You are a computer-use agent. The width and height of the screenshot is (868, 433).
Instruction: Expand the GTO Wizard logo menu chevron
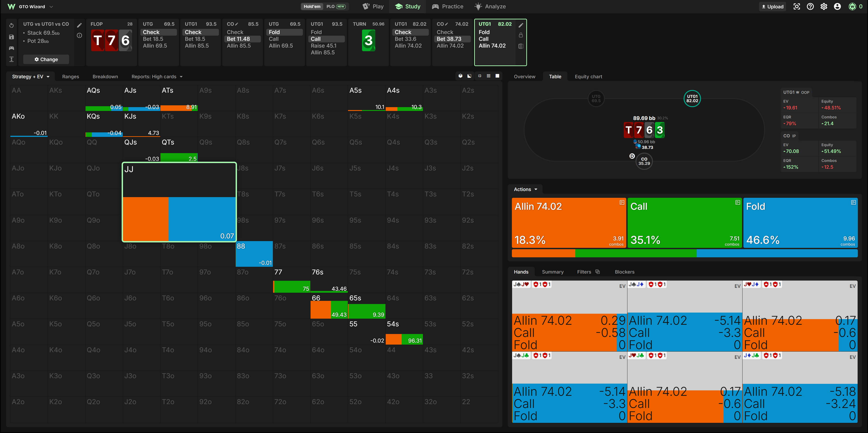(51, 6)
